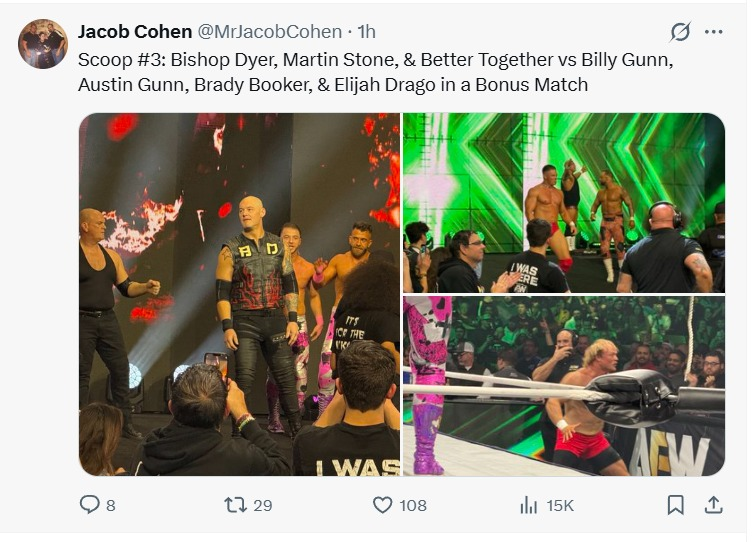Click the reply count of 8

click(110, 506)
